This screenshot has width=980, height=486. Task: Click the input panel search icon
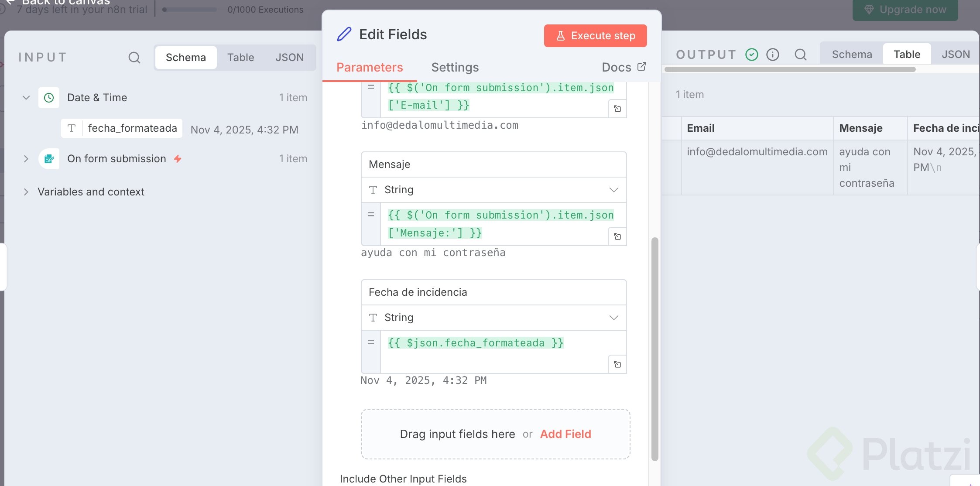tap(134, 58)
